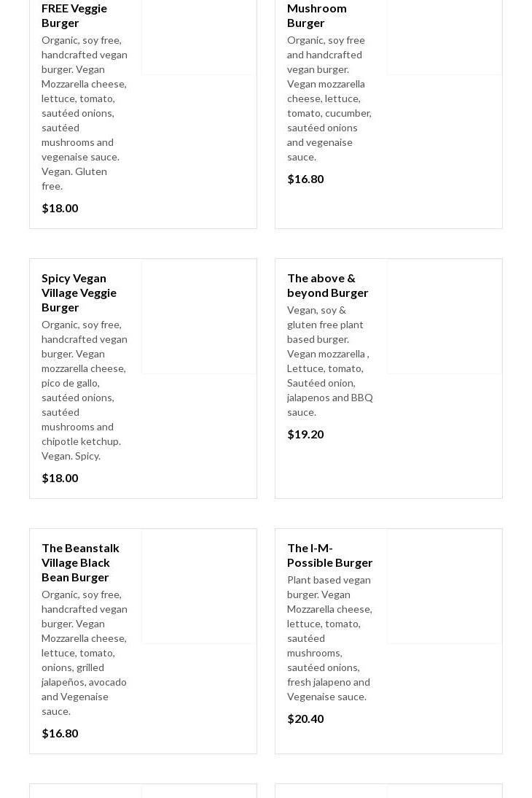Click the Mushroom Burger image placeholder
The image size is (532, 798).
coord(445,36)
